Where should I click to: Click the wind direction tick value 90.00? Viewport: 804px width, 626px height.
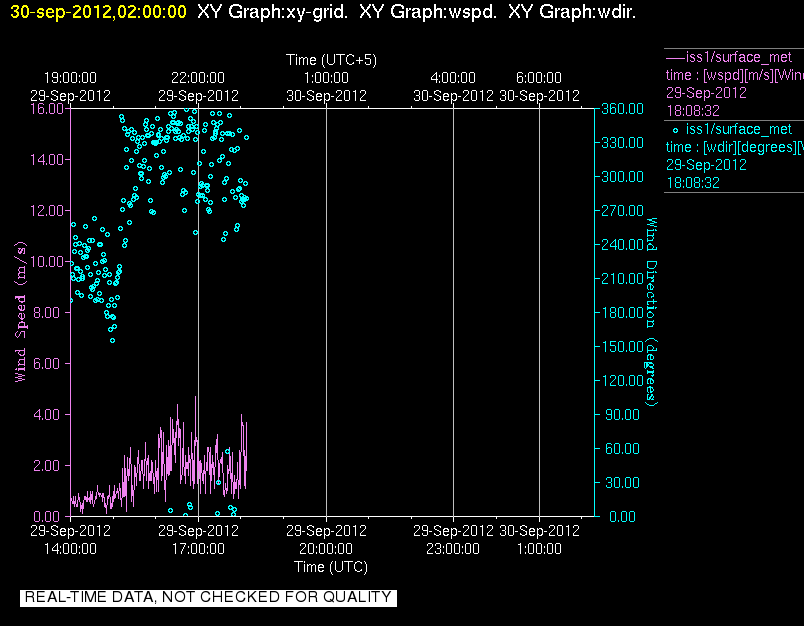(622, 415)
